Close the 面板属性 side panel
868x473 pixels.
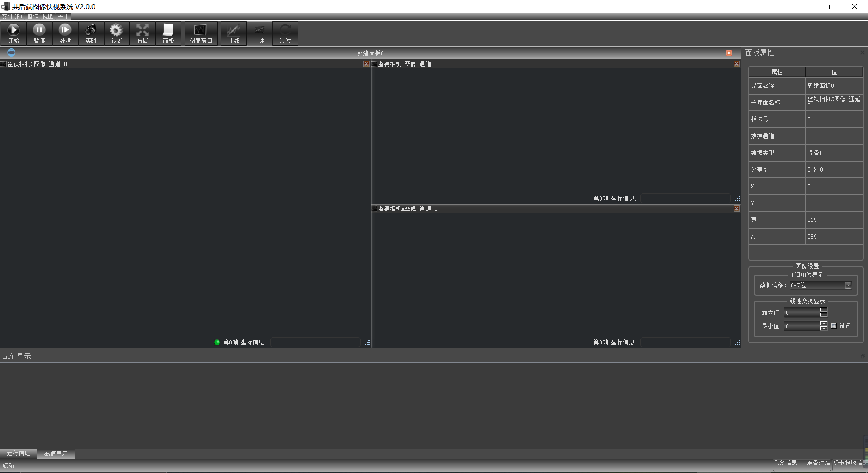click(x=863, y=53)
